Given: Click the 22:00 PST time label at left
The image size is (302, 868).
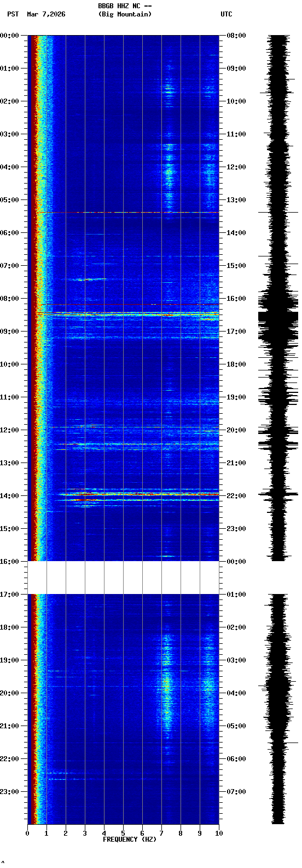Looking at the screenshot, I should [9, 759].
